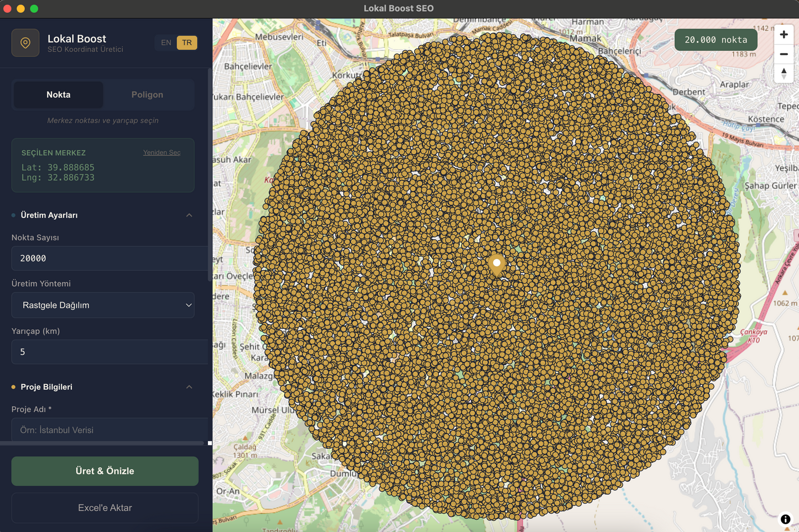Switch to the Poligon tab
Screen dimensions: 799x532
click(147, 94)
